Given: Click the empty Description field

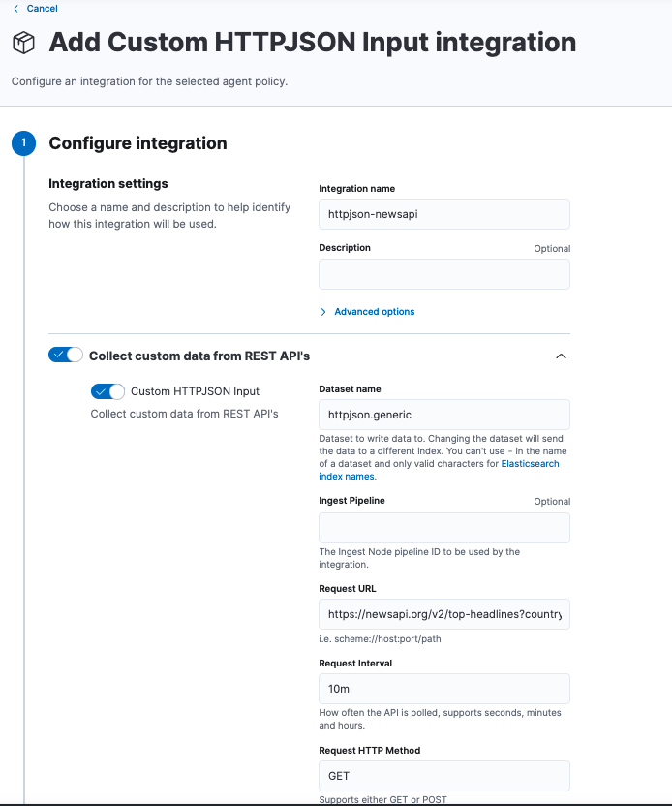Looking at the screenshot, I should 443,273.
